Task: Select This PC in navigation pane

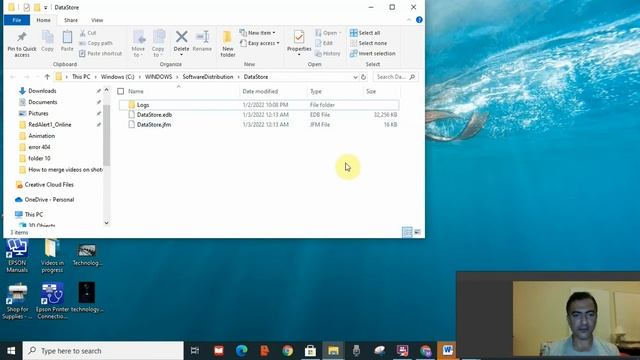Action: coord(33,214)
